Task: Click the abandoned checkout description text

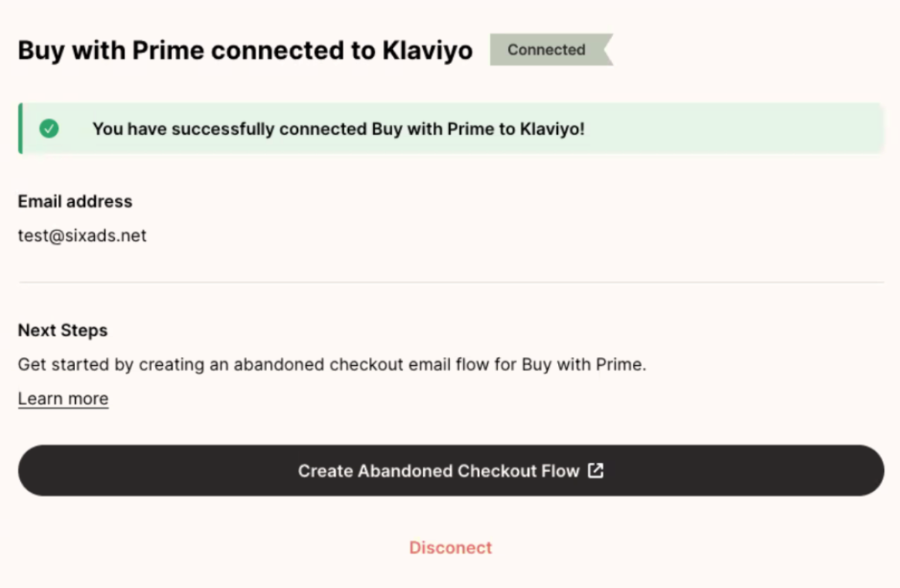Action: pos(332,364)
